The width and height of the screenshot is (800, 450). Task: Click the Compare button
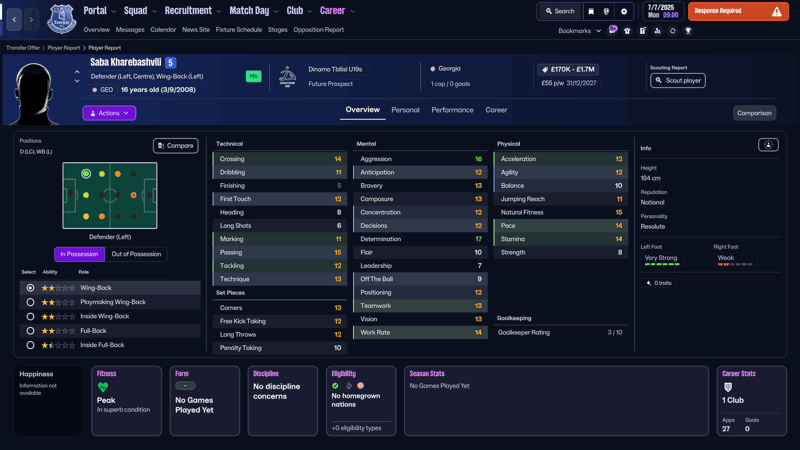click(x=176, y=146)
